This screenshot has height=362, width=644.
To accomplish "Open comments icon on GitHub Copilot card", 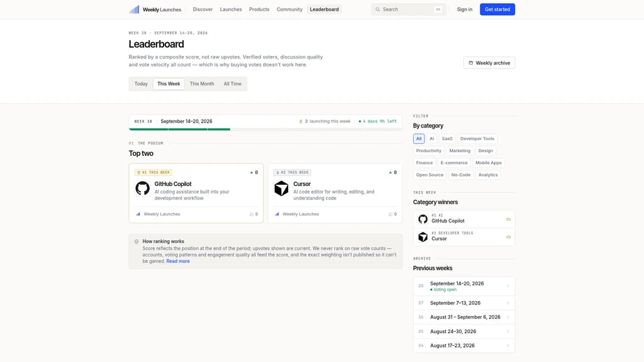I will (x=252, y=214).
